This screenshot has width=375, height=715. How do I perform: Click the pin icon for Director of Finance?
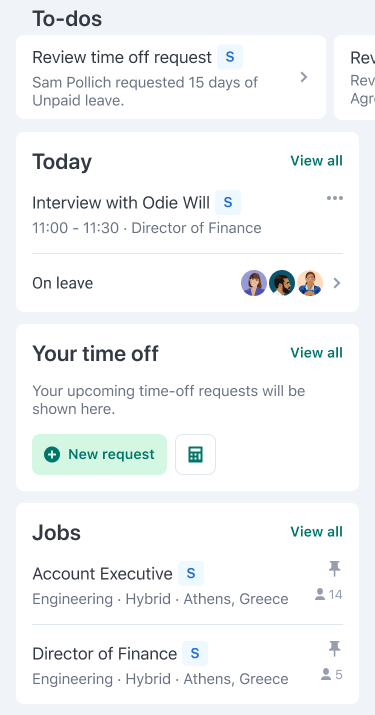334,648
